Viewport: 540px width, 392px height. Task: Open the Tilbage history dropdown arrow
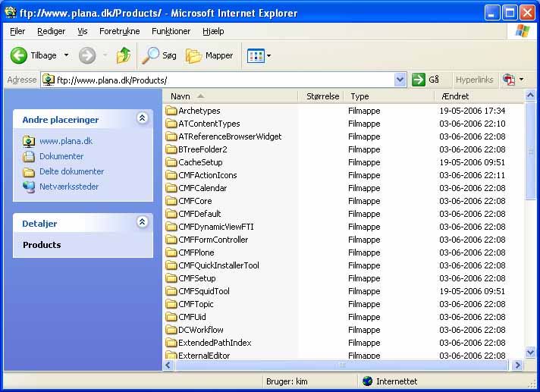coord(66,55)
